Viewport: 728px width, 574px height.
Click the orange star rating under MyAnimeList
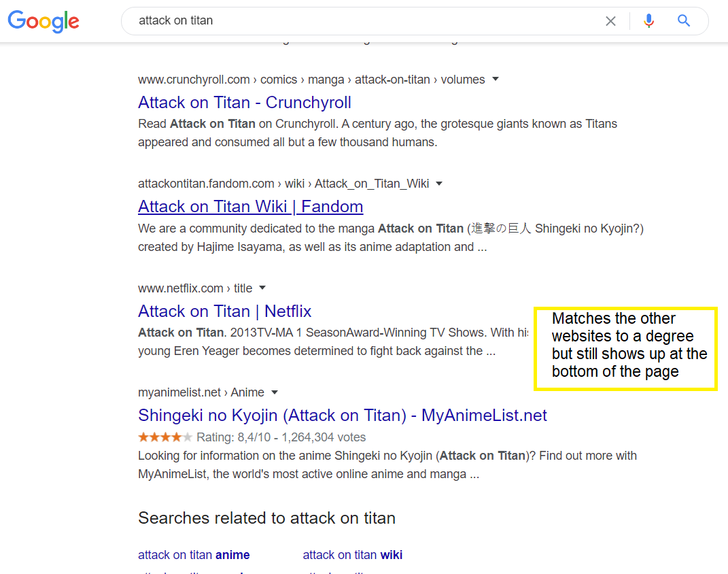pos(164,437)
